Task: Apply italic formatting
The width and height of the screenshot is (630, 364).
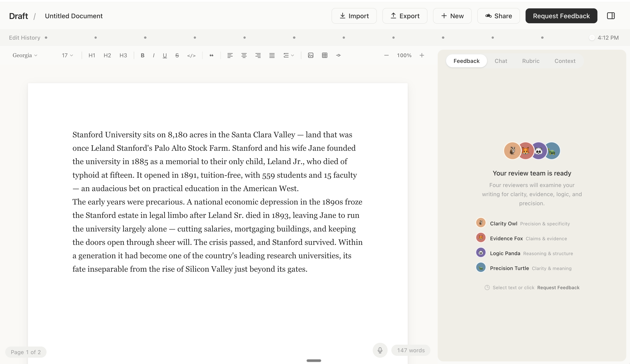Action: (154, 55)
